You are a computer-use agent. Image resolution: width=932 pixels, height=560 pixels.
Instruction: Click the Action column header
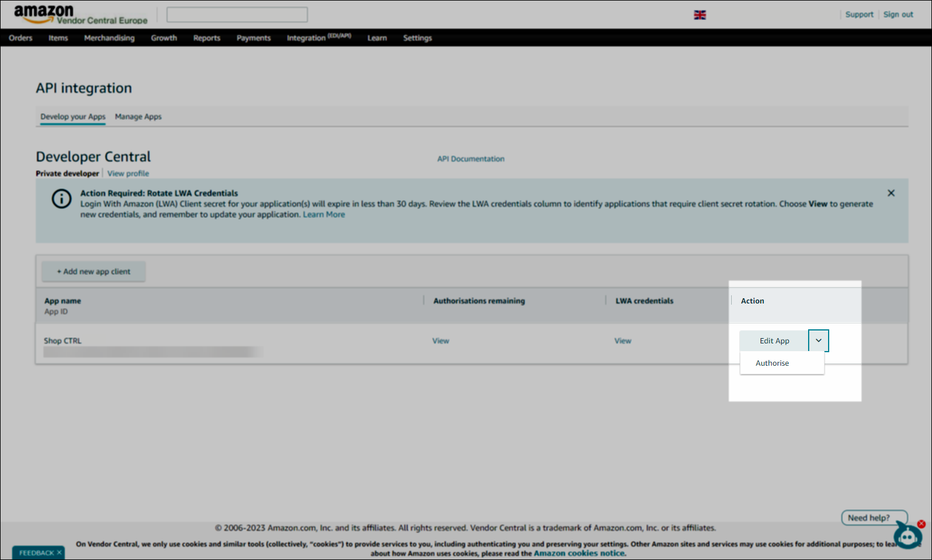tap(752, 301)
